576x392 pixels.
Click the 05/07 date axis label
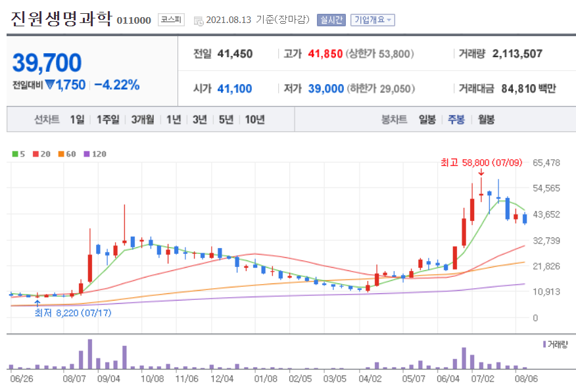(x=414, y=379)
